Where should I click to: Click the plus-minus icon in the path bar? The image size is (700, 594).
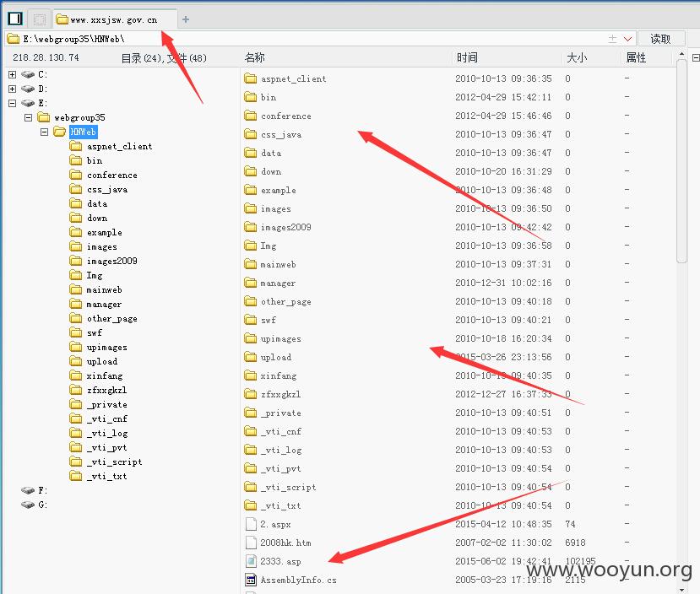[x=612, y=39]
